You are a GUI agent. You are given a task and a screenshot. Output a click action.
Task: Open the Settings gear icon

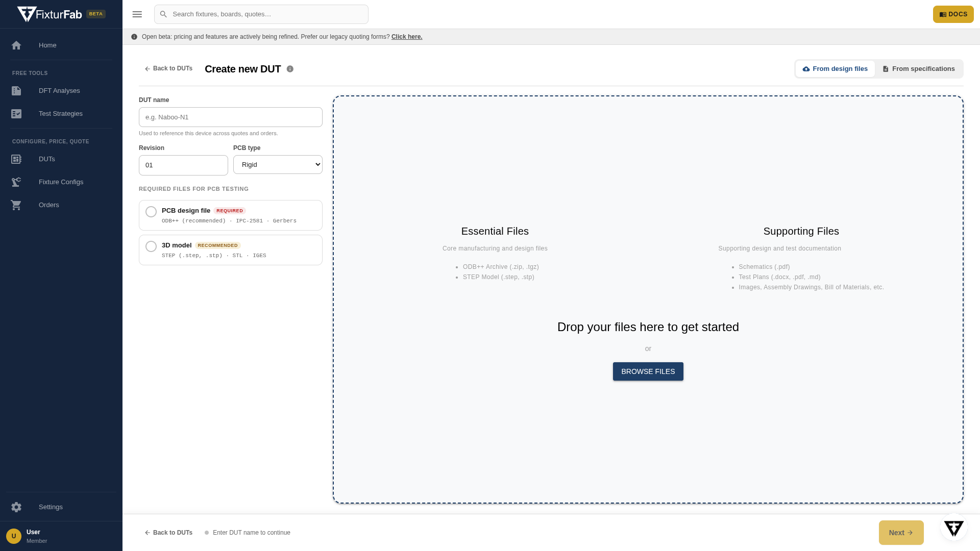(16, 507)
